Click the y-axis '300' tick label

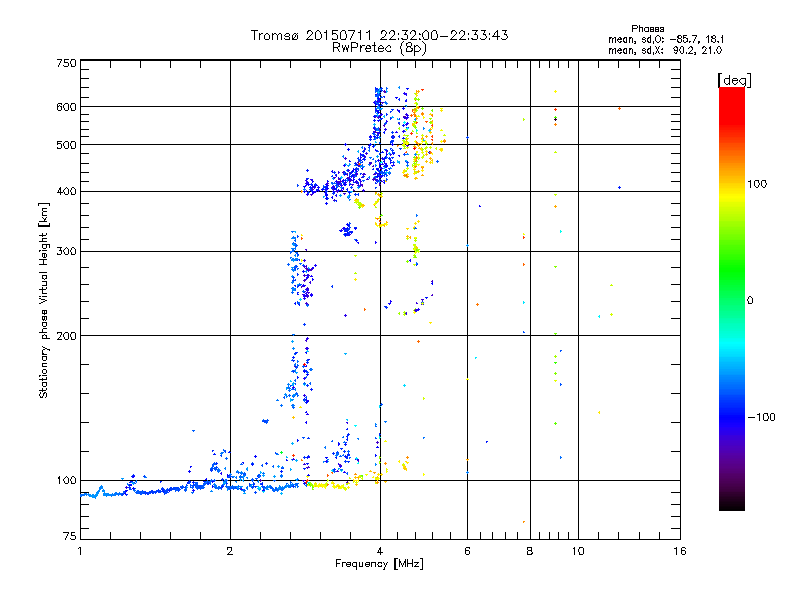(66, 252)
